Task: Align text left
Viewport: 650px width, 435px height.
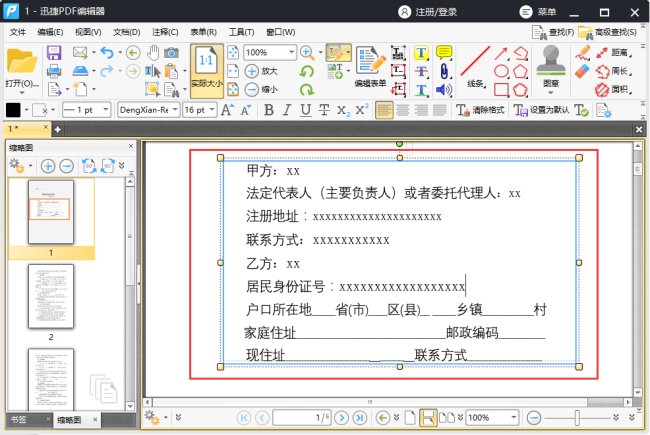Action: tap(384, 110)
